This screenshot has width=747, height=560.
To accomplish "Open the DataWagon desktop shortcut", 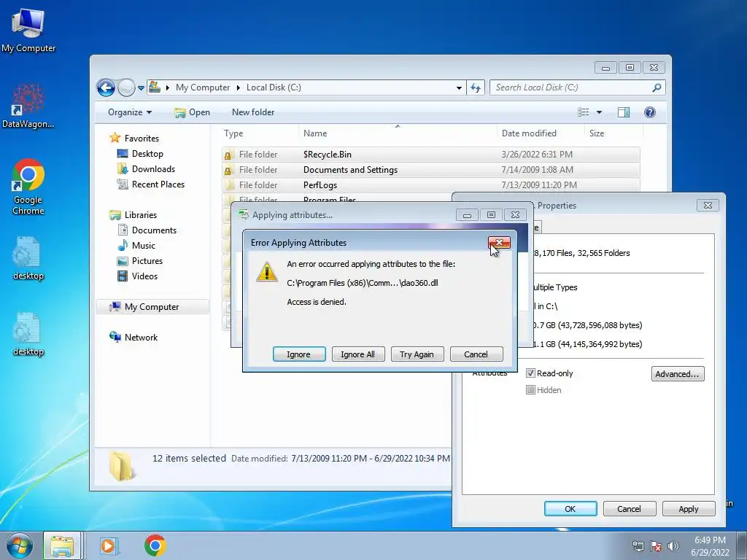I will pos(28,106).
